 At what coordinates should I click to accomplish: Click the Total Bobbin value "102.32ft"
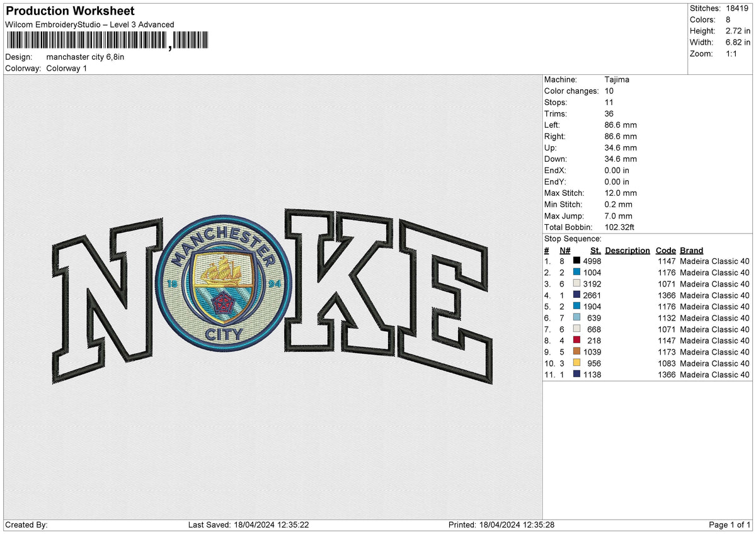620,227
